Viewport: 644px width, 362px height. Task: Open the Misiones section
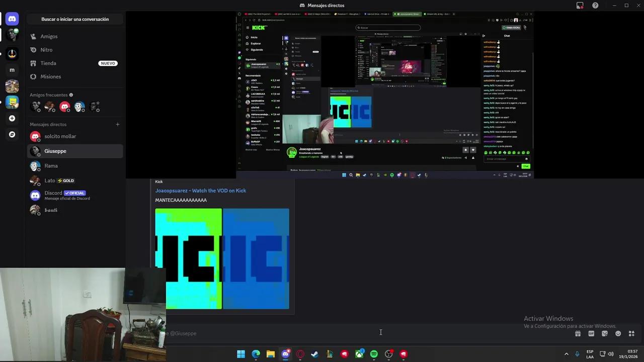click(x=50, y=76)
